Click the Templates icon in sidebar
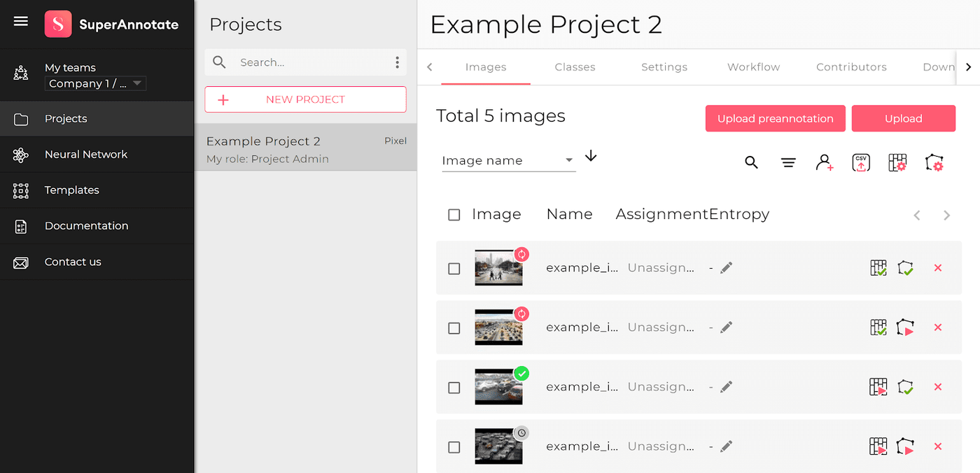This screenshot has width=980, height=473. click(x=21, y=190)
